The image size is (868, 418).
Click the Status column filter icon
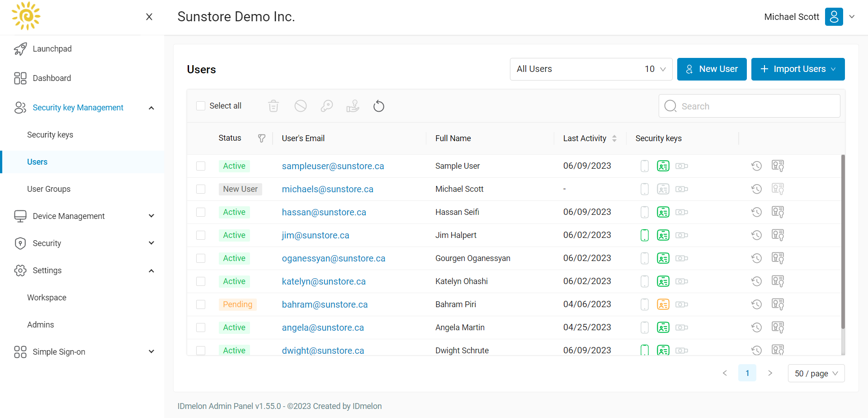[x=261, y=138]
